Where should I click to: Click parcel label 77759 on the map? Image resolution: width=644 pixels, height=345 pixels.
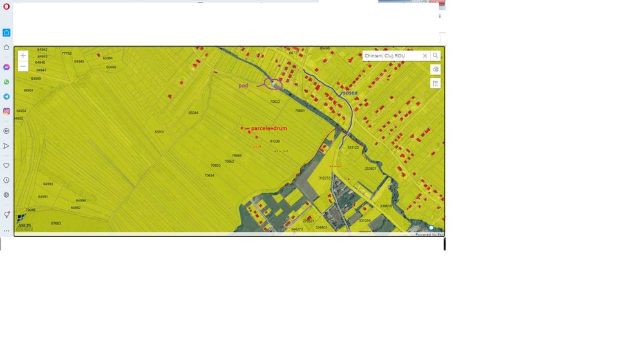point(66,53)
